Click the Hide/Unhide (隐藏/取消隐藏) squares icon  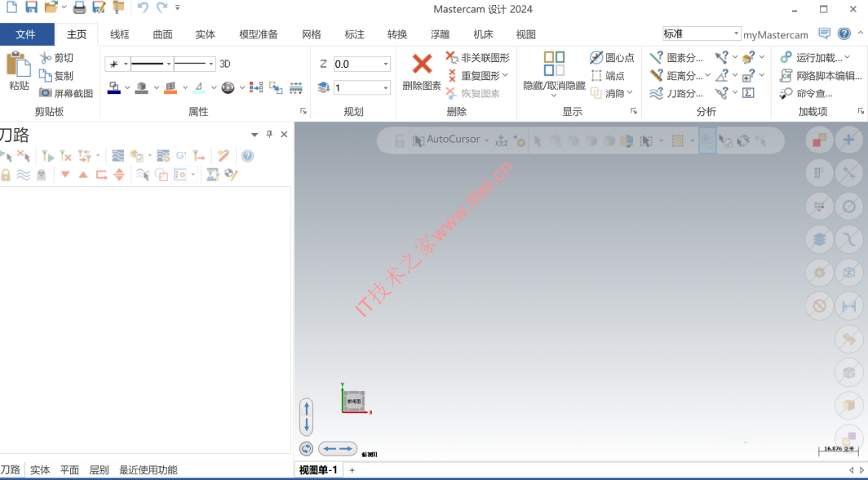click(x=554, y=64)
